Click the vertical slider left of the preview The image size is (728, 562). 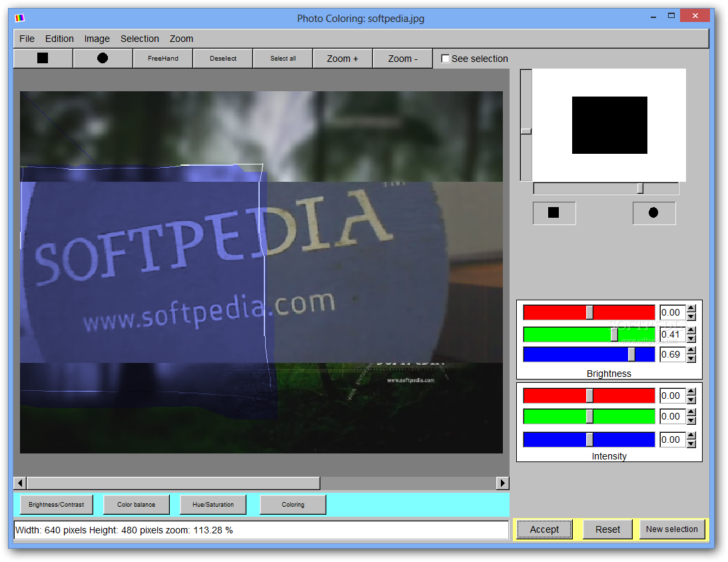pos(526,125)
